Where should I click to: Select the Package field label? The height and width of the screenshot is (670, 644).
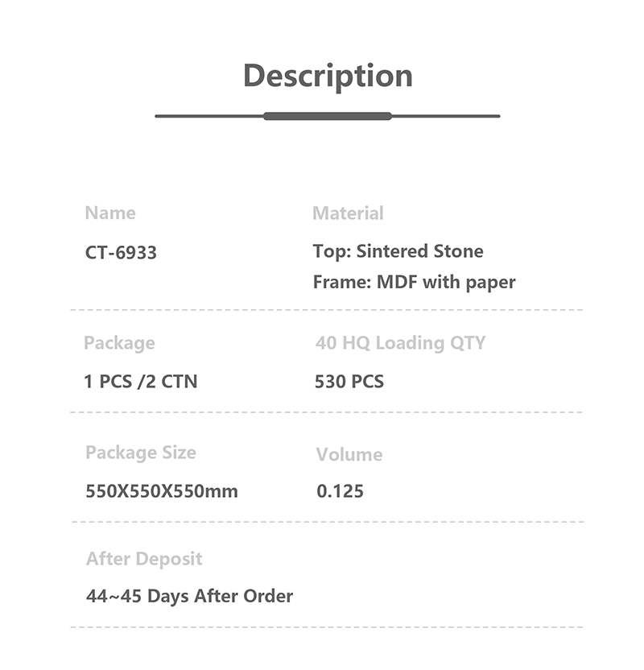click(x=119, y=343)
